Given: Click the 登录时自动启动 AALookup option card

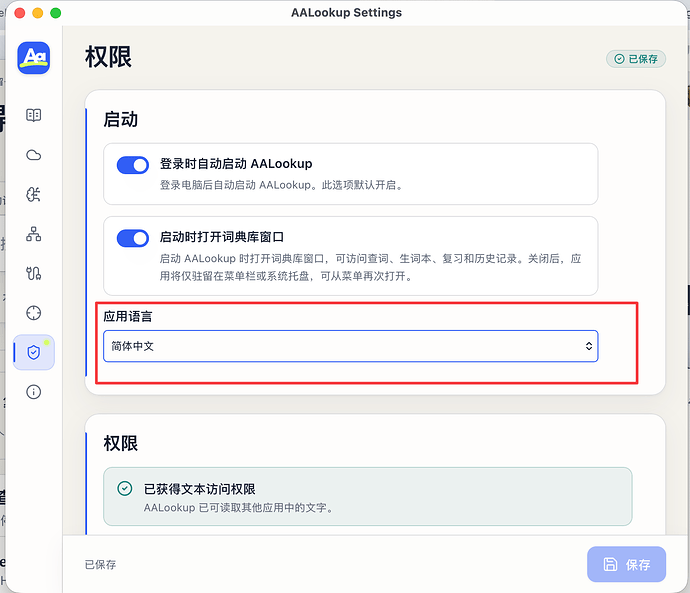Looking at the screenshot, I should pyautogui.click(x=350, y=174).
